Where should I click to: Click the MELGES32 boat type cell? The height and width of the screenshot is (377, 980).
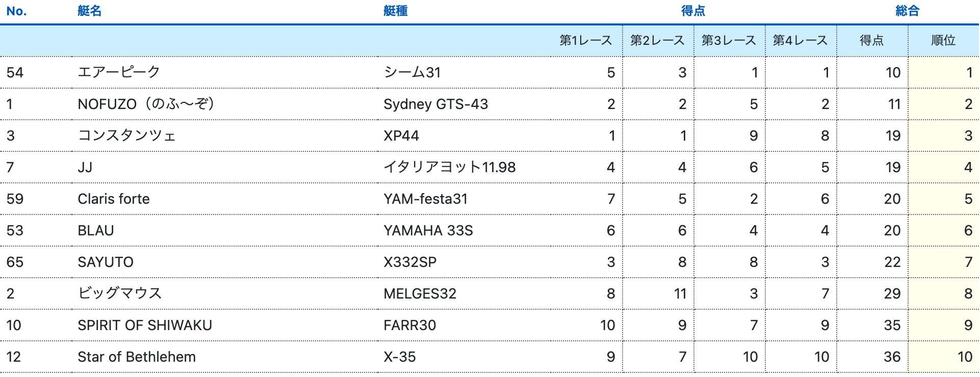pyautogui.click(x=420, y=293)
